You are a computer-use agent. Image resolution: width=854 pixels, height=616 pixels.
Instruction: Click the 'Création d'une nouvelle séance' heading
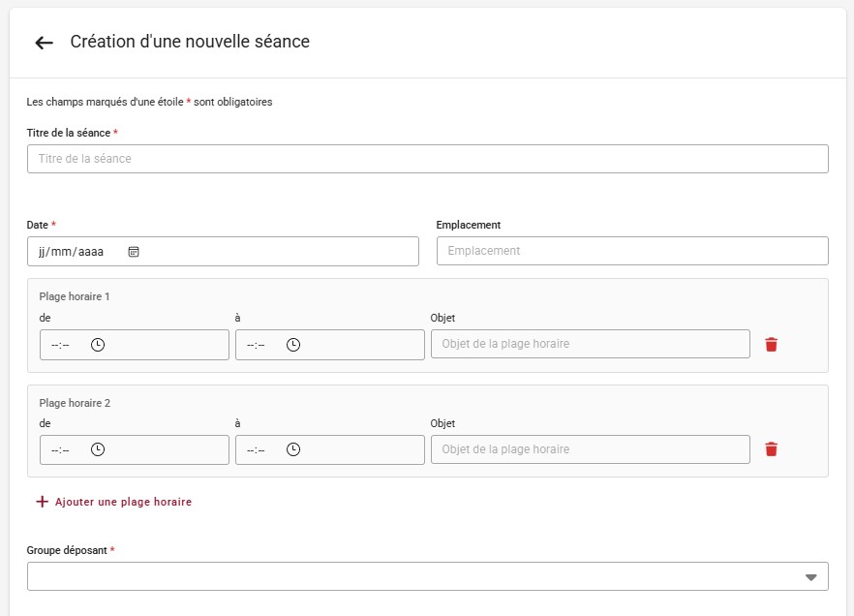[x=190, y=42]
